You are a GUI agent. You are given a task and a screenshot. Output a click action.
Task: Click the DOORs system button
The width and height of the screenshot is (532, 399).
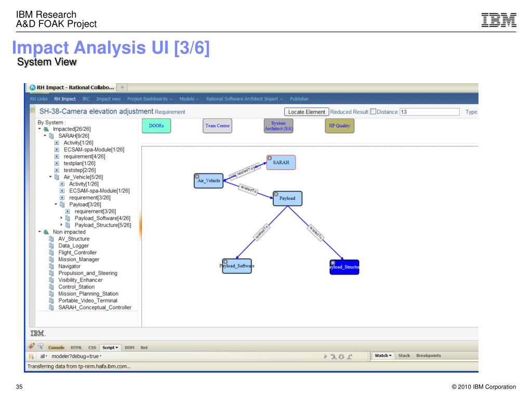156,126
